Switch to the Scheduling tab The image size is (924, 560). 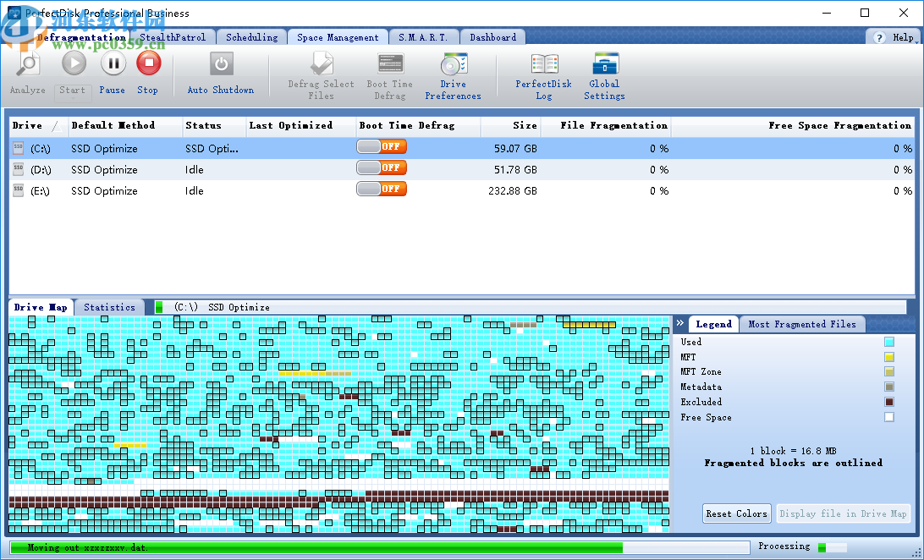[251, 36]
